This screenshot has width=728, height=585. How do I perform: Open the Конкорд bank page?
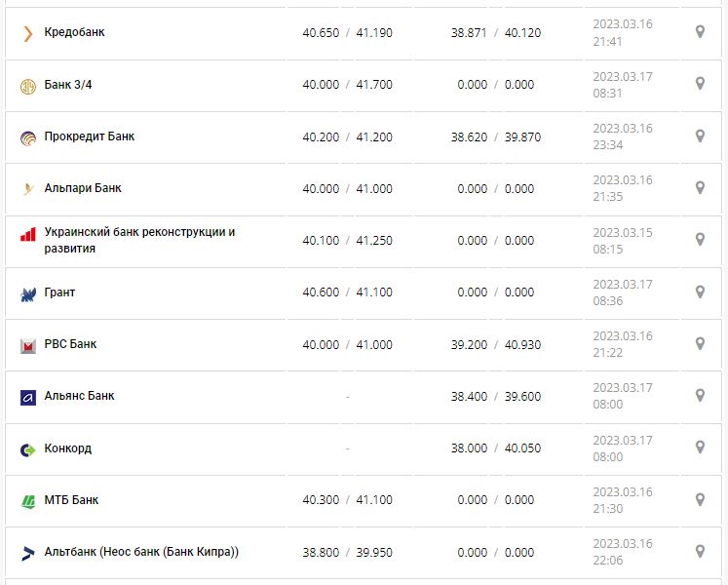(x=68, y=448)
